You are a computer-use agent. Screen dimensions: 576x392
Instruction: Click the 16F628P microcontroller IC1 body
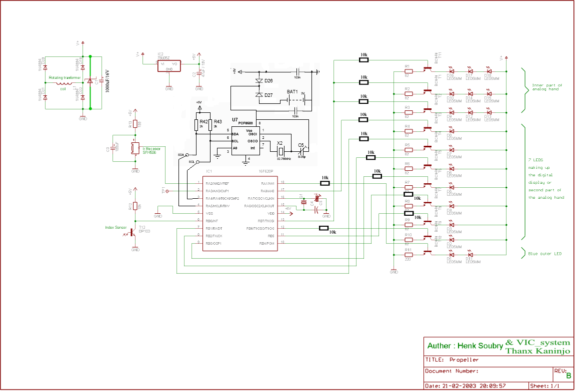click(x=240, y=214)
